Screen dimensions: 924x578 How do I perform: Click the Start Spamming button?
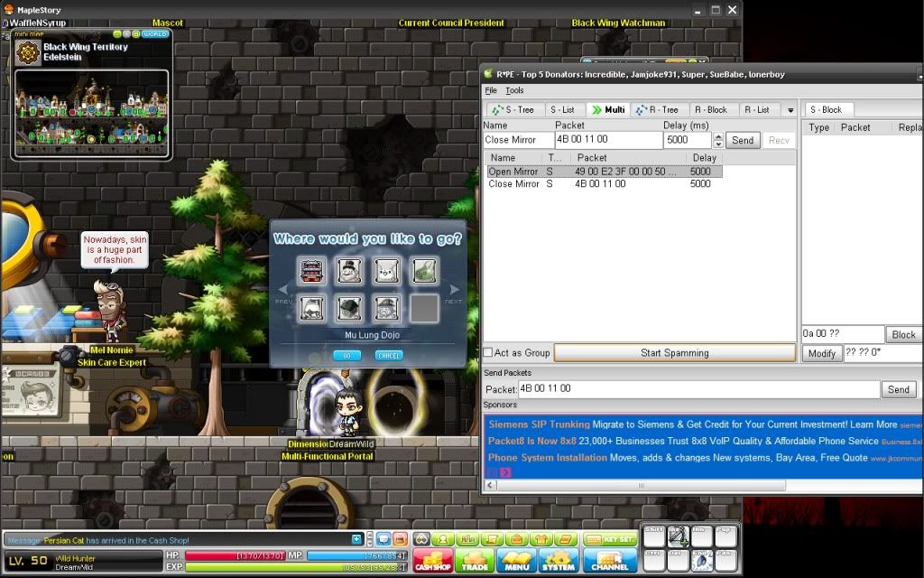point(675,353)
